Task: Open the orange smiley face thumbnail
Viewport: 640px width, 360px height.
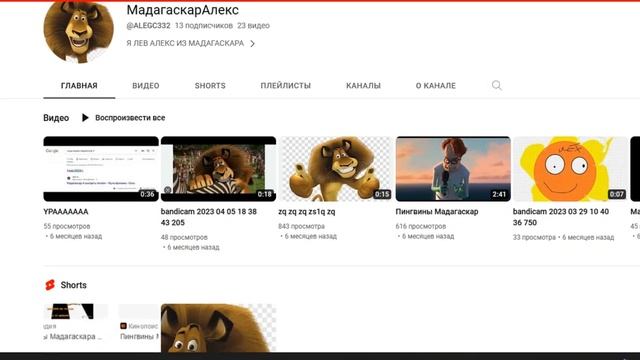Action: point(570,169)
